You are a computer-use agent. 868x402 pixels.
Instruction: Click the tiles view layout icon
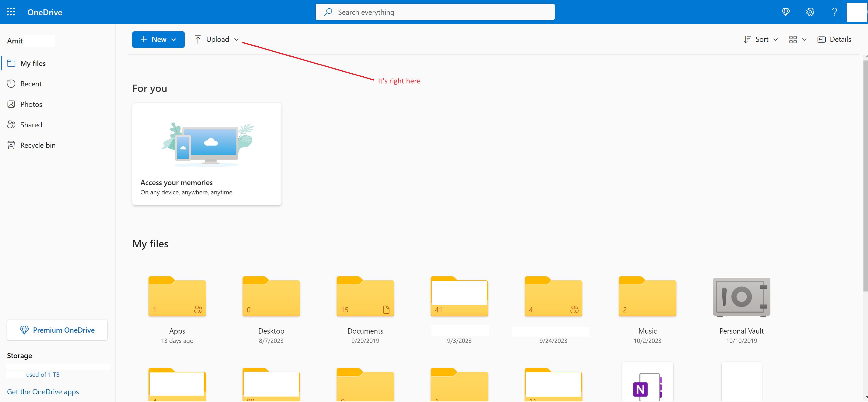(x=793, y=40)
